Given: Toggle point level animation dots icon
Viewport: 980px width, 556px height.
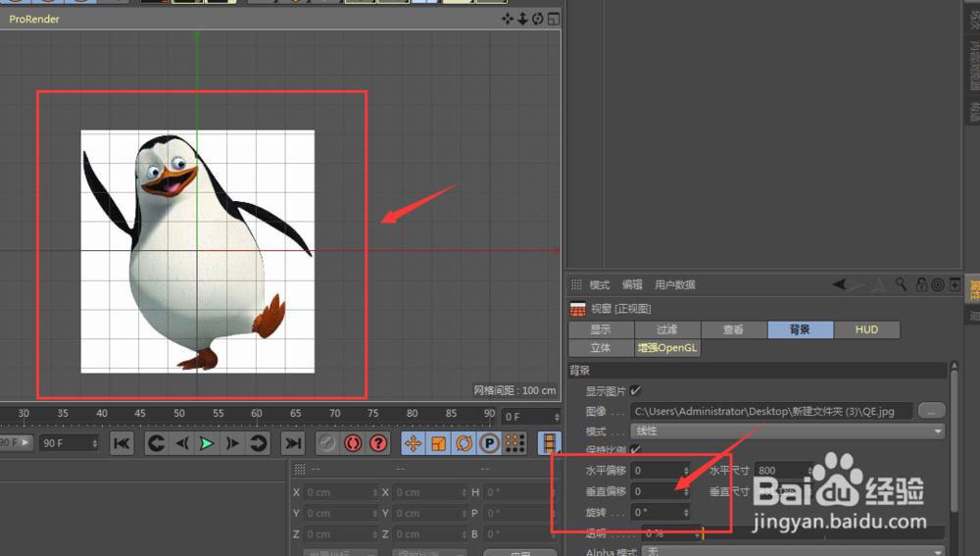Looking at the screenshot, I should point(515,443).
